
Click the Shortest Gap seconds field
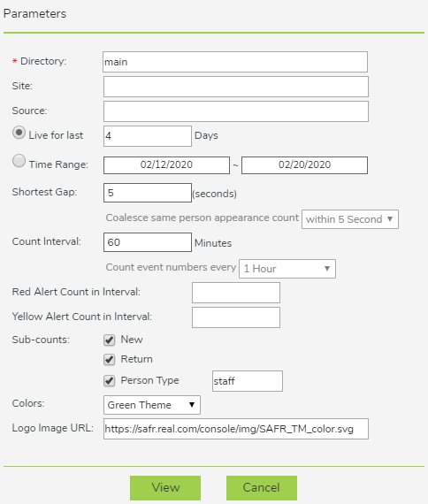tap(148, 193)
